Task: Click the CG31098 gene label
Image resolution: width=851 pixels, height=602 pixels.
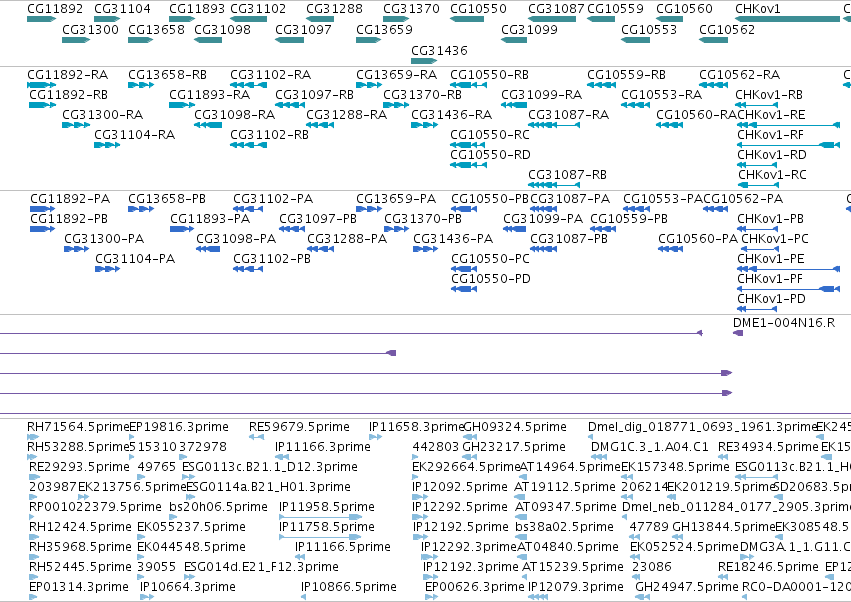Action: click(x=223, y=29)
